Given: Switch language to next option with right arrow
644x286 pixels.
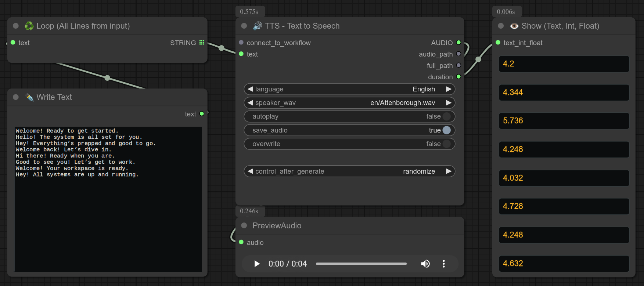Looking at the screenshot, I should point(449,89).
